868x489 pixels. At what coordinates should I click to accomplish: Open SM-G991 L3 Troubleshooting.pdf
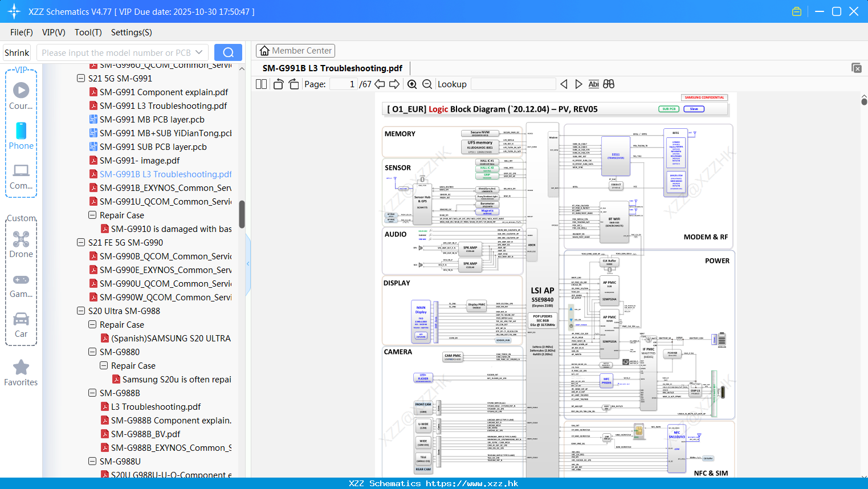pos(158,106)
